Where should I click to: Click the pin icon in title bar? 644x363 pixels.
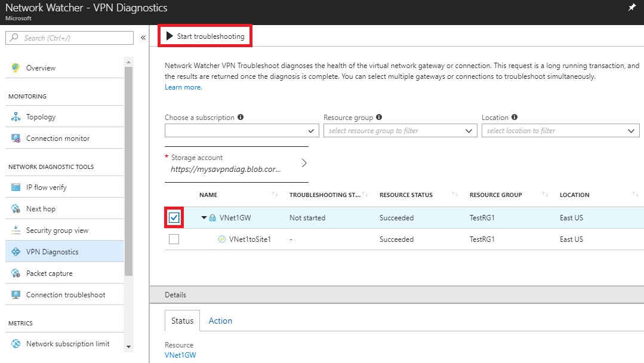pos(632,7)
